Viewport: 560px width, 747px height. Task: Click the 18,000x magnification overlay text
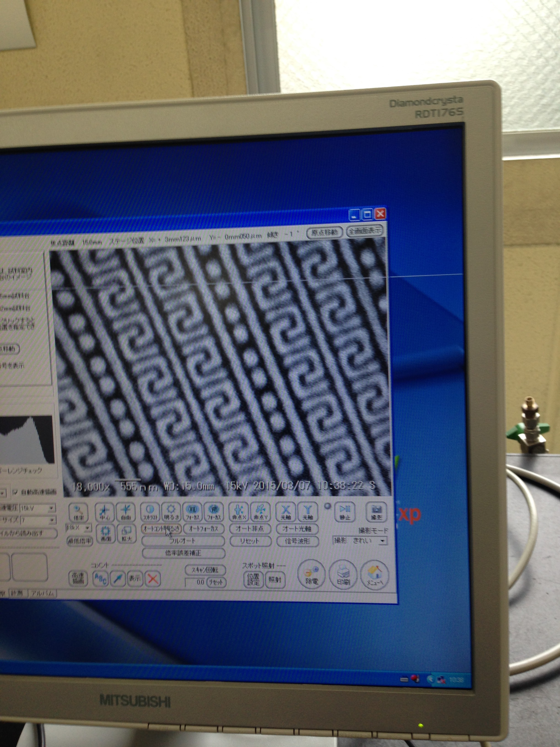point(91,487)
